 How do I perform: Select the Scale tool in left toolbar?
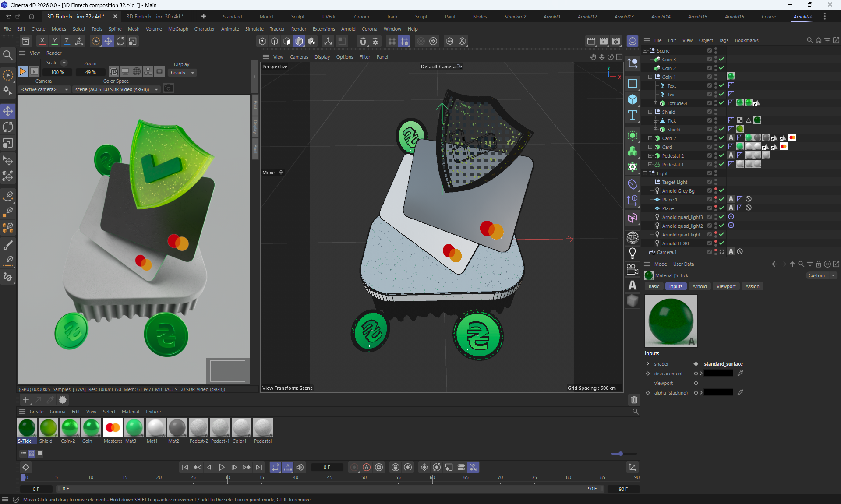coord(8,143)
